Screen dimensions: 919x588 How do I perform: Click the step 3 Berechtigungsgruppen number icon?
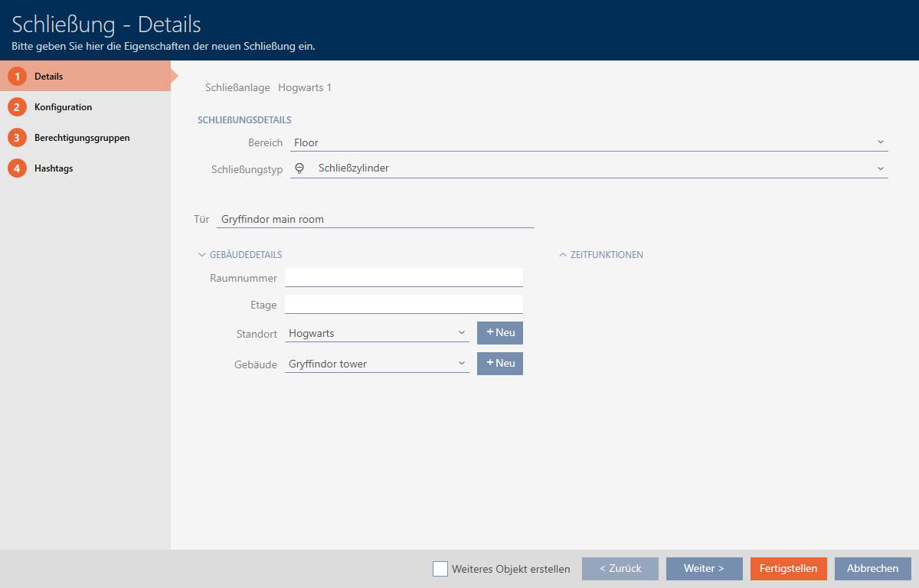[x=17, y=138]
